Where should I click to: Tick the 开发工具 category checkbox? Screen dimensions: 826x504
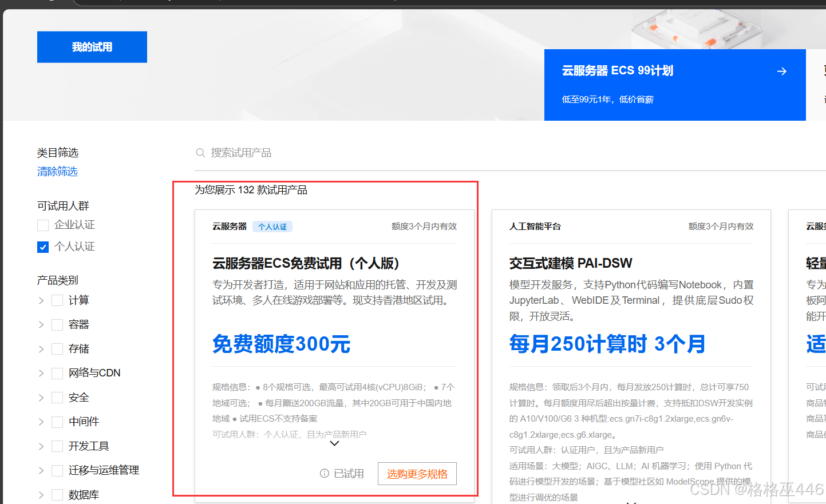(x=57, y=446)
